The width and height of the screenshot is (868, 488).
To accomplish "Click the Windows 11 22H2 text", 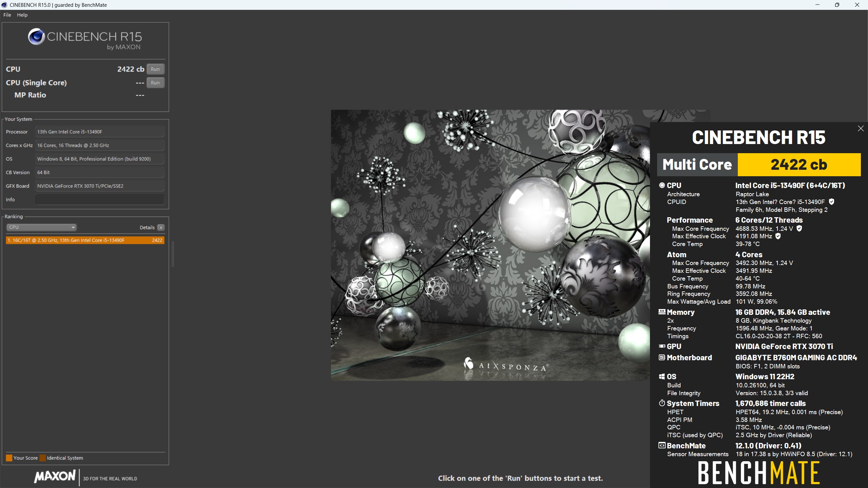I will tap(765, 377).
